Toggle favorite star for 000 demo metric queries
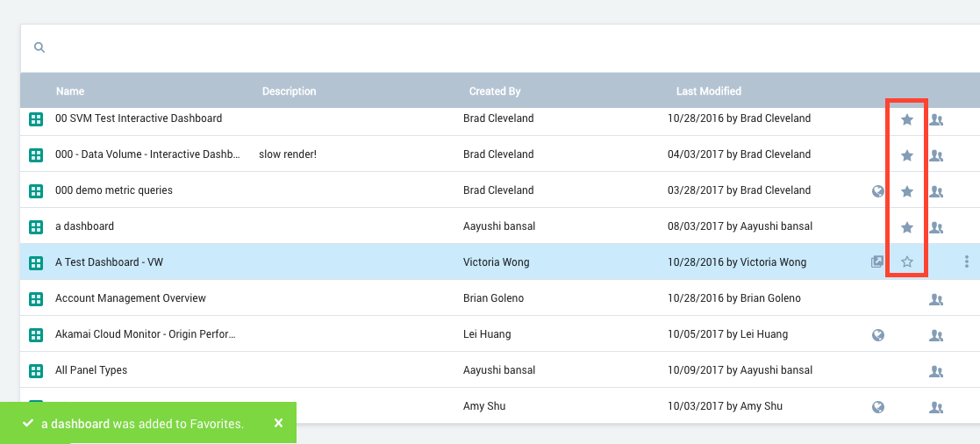Screen dimensions: 980x444 point(907,191)
